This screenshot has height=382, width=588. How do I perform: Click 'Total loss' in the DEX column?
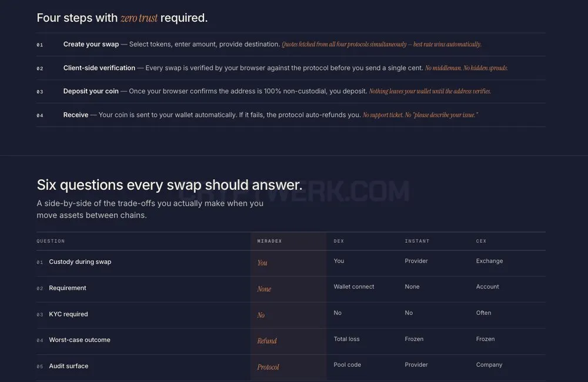click(346, 339)
